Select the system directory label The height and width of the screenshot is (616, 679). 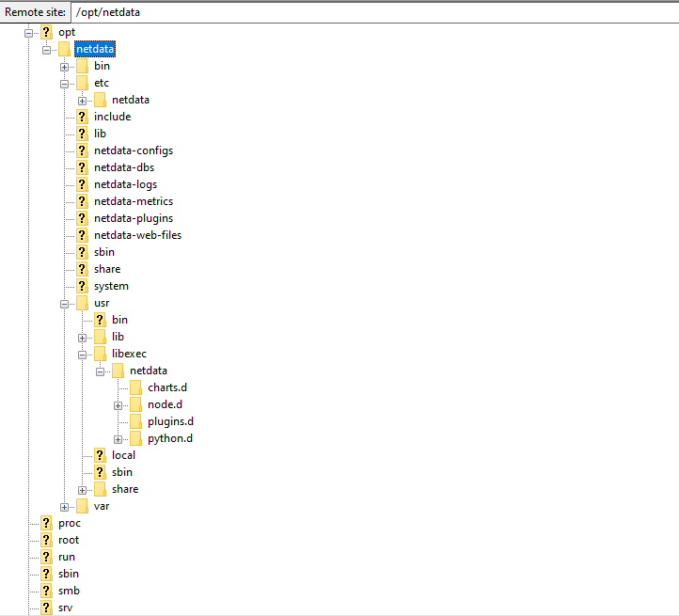click(x=111, y=286)
